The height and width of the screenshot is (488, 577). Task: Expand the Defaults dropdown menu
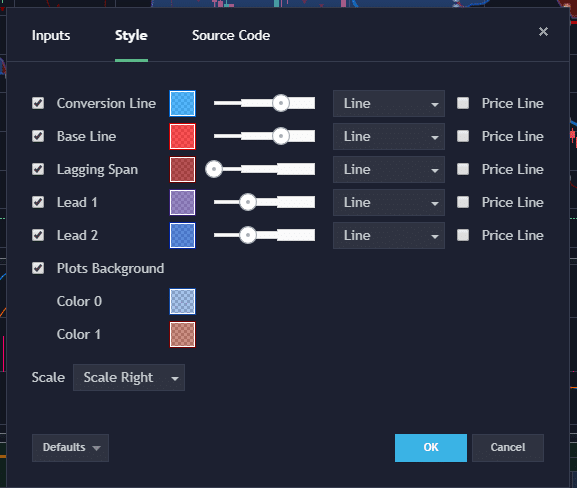(70, 448)
